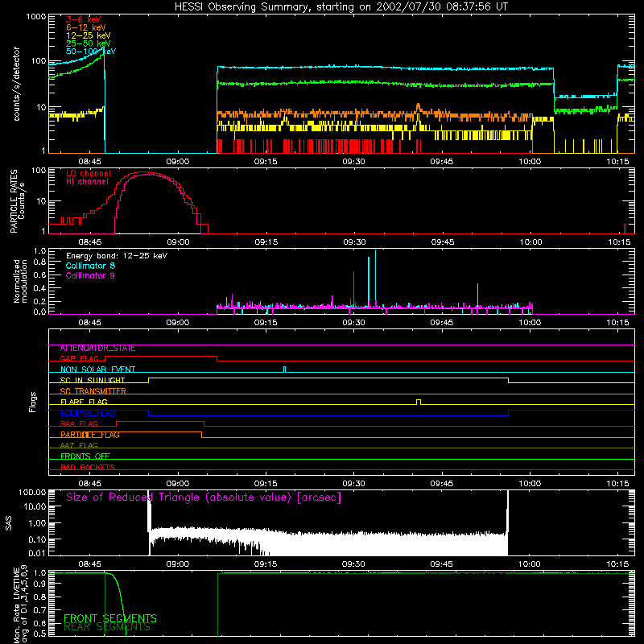Click the FLARE_FLAG pulse near 09:41
Screen dimensions: 644x644
pyautogui.click(x=419, y=402)
